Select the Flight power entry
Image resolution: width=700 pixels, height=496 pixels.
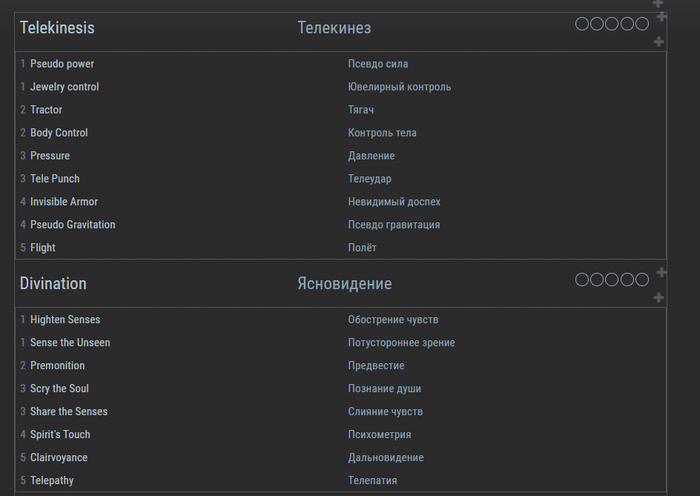click(x=43, y=248)
